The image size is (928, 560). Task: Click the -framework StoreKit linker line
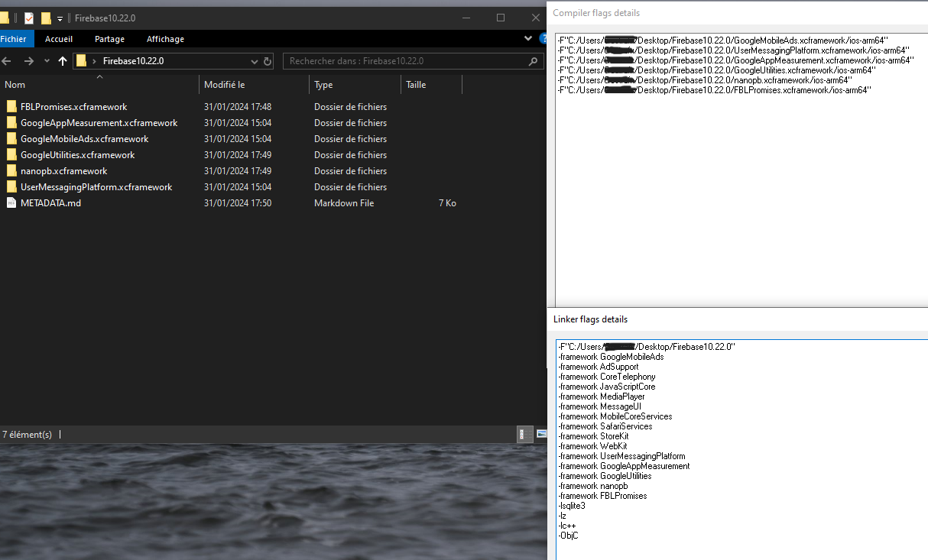593,436
